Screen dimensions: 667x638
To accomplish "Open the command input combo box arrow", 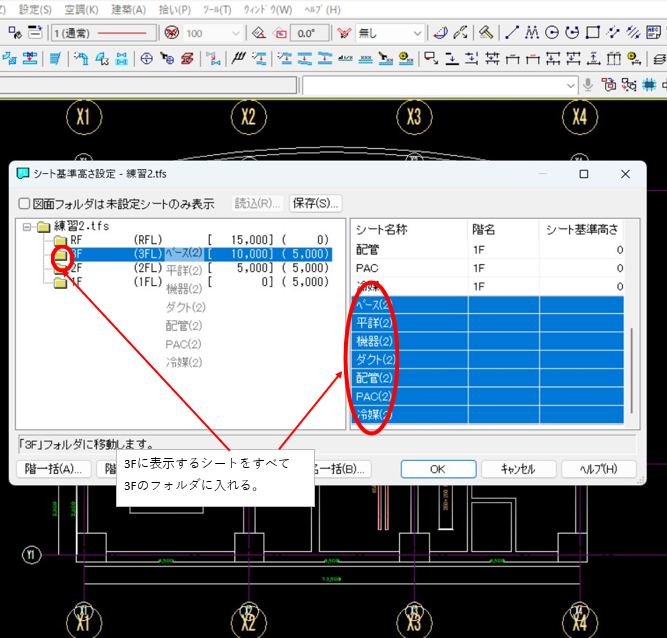I will point(570,85).
